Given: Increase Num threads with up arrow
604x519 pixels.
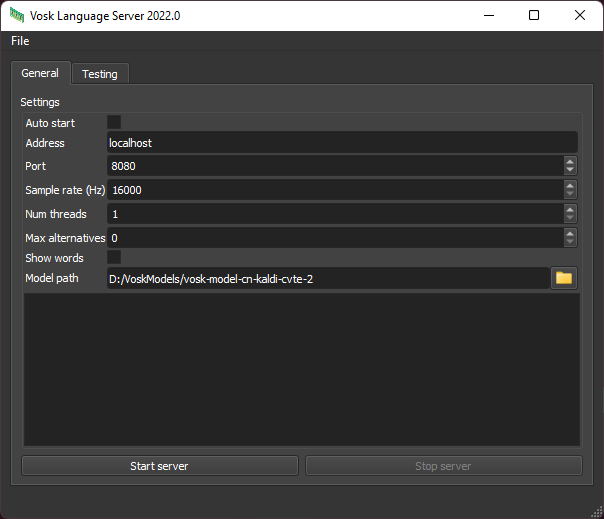Looking at the screenshot, I should 570,209.
